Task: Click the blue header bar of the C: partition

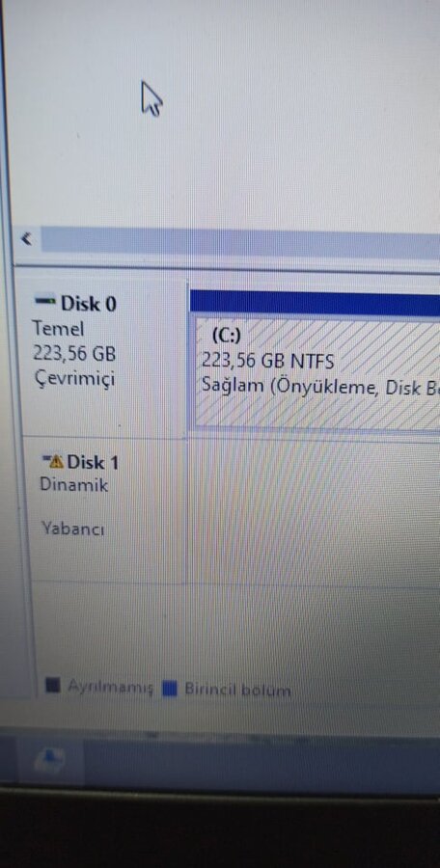Action: tap(315, 304)
